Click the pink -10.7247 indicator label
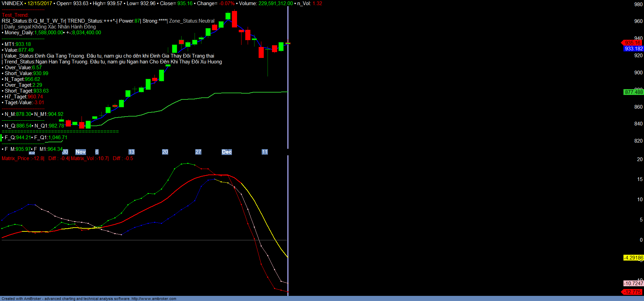 pyautogui.click(x=633, y=284)
